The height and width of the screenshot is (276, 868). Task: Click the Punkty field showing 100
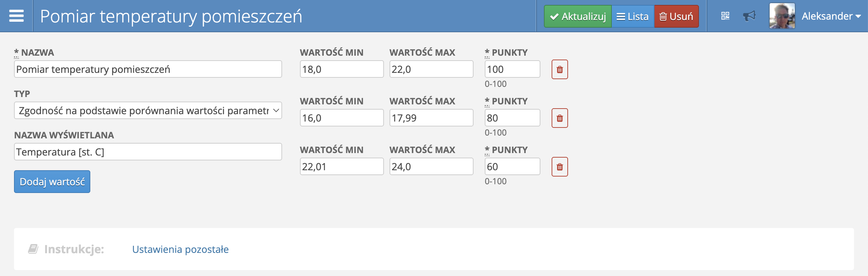tap(512, 69)
